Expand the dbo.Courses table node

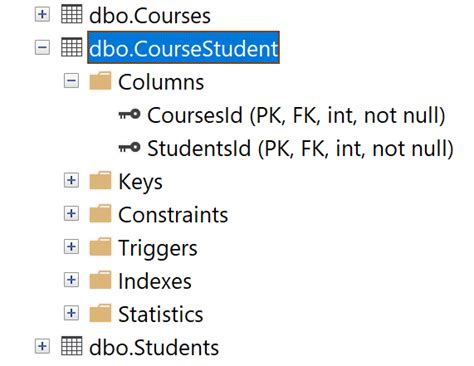click(x=42, y=14)
